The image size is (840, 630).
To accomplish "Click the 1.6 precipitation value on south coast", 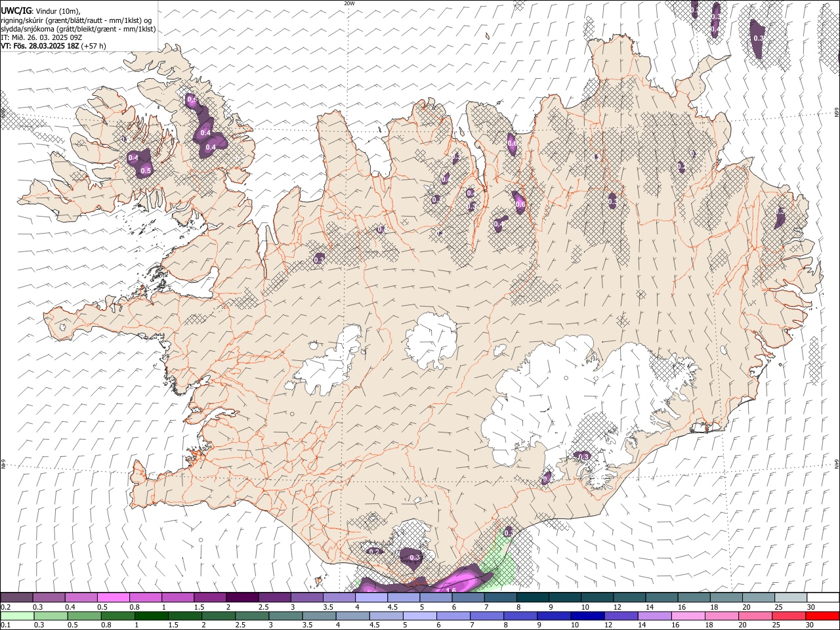I will click(x=451, y=590).
